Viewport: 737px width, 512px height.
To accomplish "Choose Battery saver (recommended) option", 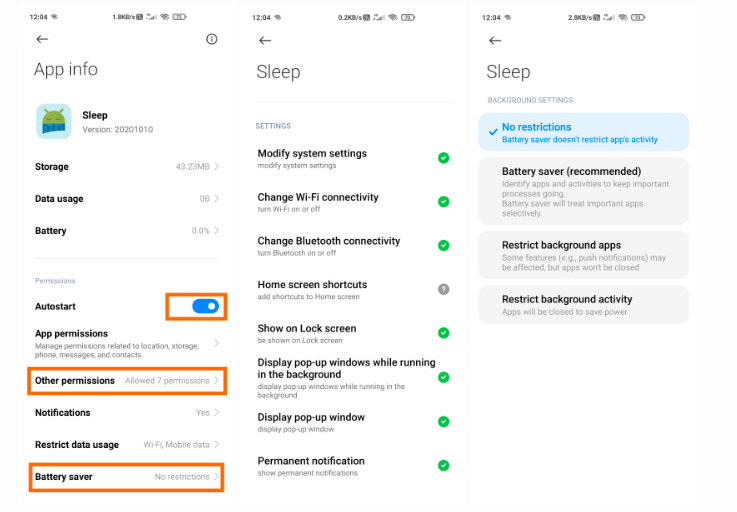I will tap(583, 192).
